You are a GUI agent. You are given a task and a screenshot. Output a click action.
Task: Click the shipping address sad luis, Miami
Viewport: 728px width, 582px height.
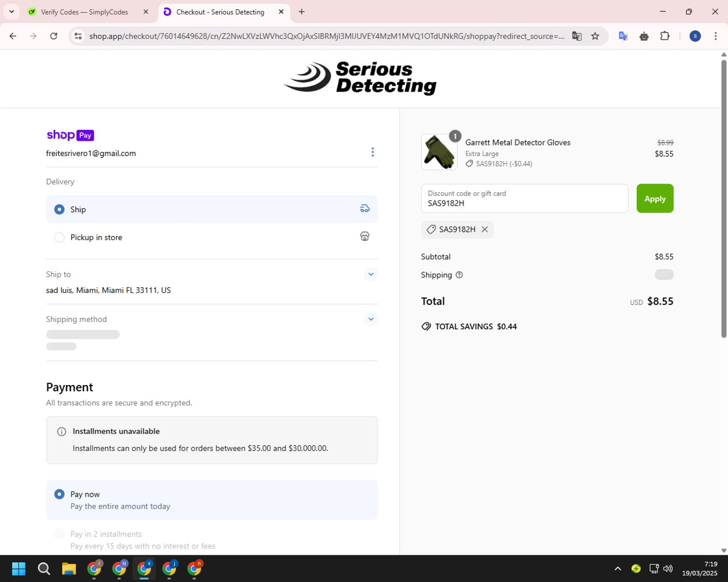(x=108, y=290)
